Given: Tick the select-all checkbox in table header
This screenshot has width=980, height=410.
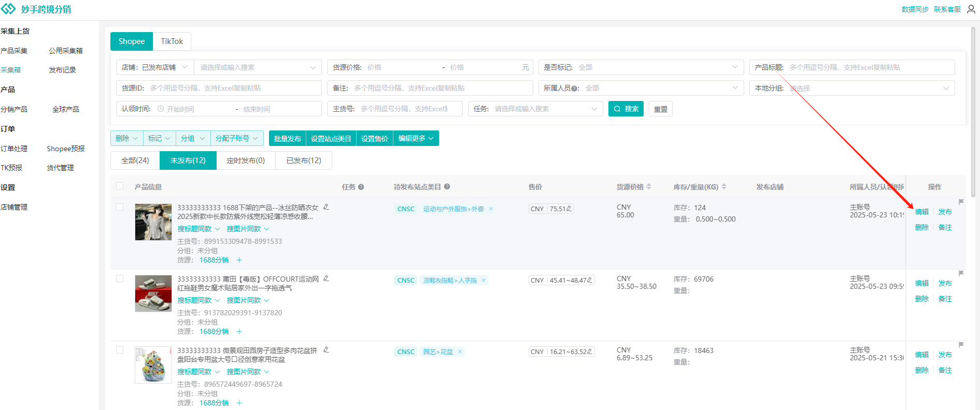Looking at the screenshot, I should click(120, 186).
